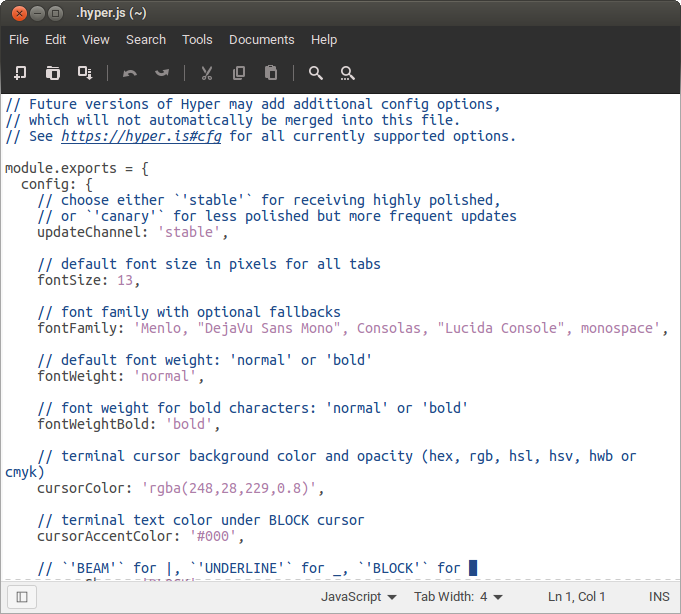Toggle the side panel from status bar
681x614 pixels.
coord(22,597)
